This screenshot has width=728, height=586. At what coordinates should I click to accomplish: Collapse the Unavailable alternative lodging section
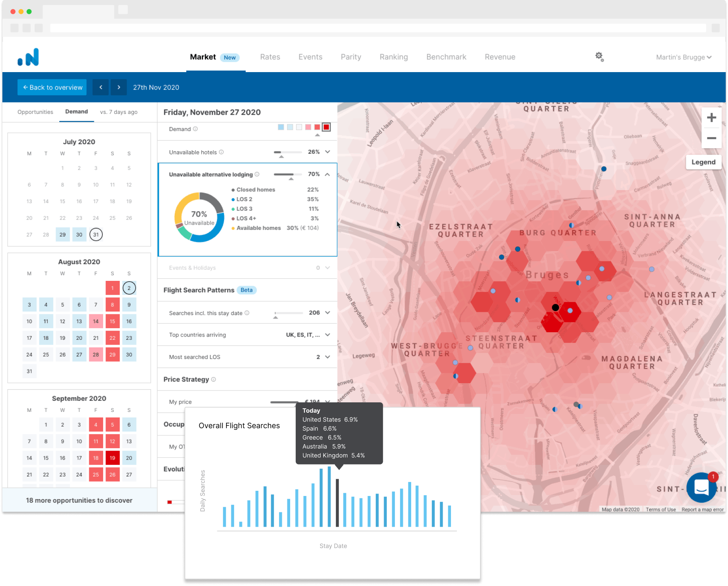[x=328, y=174]
